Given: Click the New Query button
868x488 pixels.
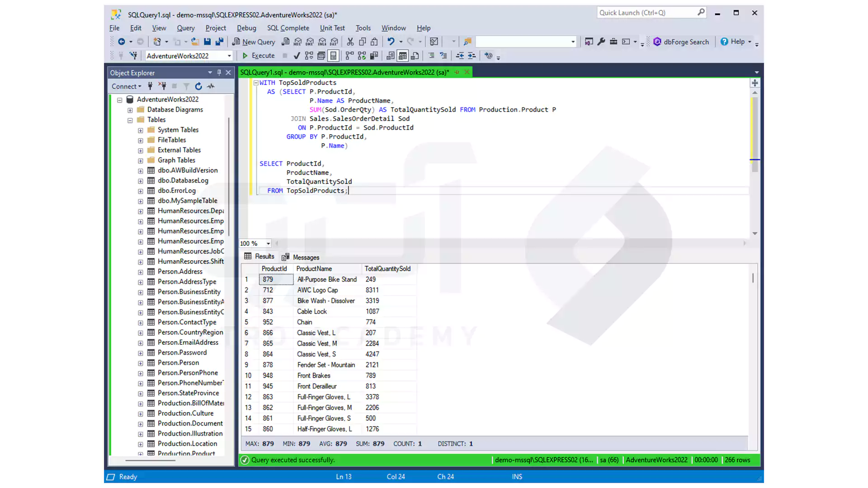Looking at the screenshot, I should click(x=254, y=42).
